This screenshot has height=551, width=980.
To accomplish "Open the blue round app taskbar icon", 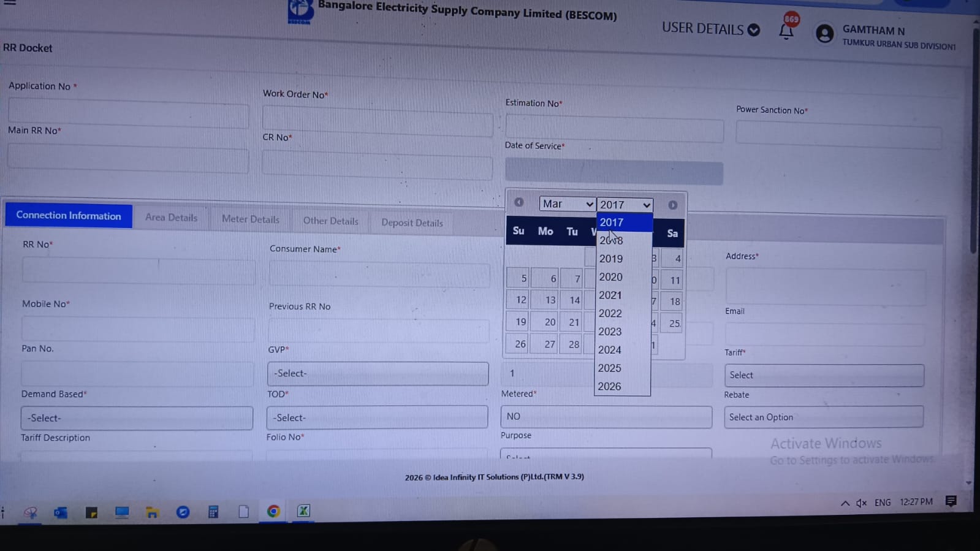I will [183, 512].
